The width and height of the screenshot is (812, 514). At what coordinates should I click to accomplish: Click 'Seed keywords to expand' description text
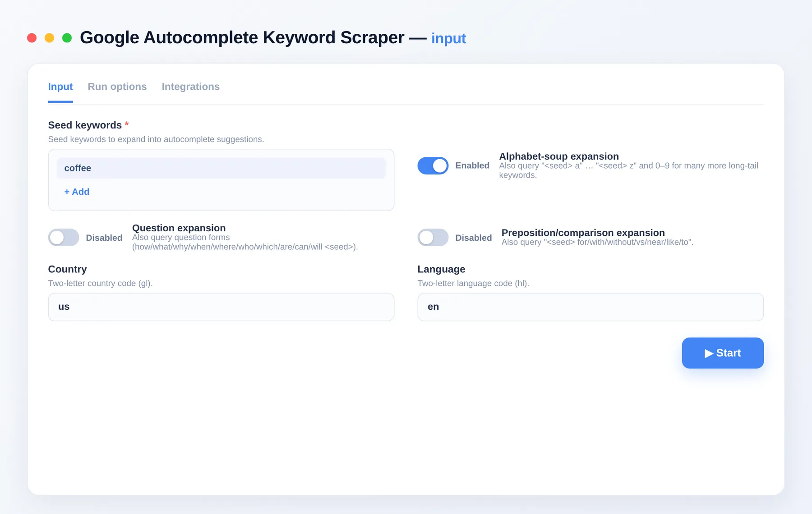pos(156,139)
